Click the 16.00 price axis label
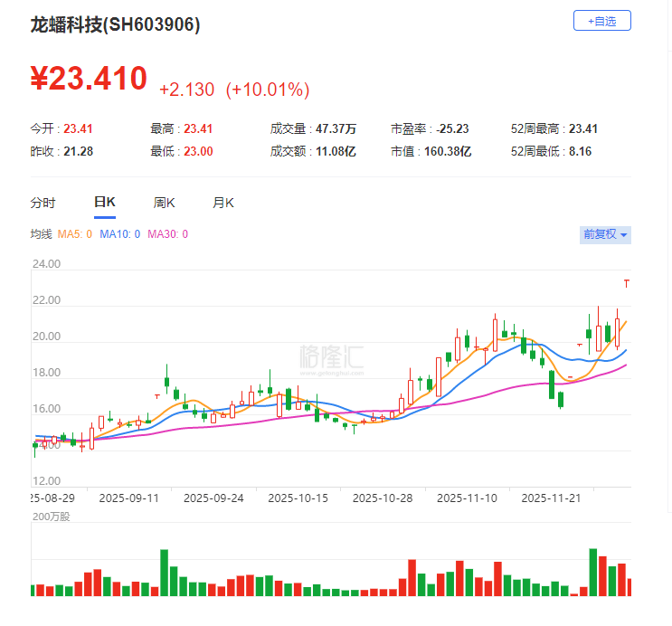This screenshot has height=626, width=672. 47,409
